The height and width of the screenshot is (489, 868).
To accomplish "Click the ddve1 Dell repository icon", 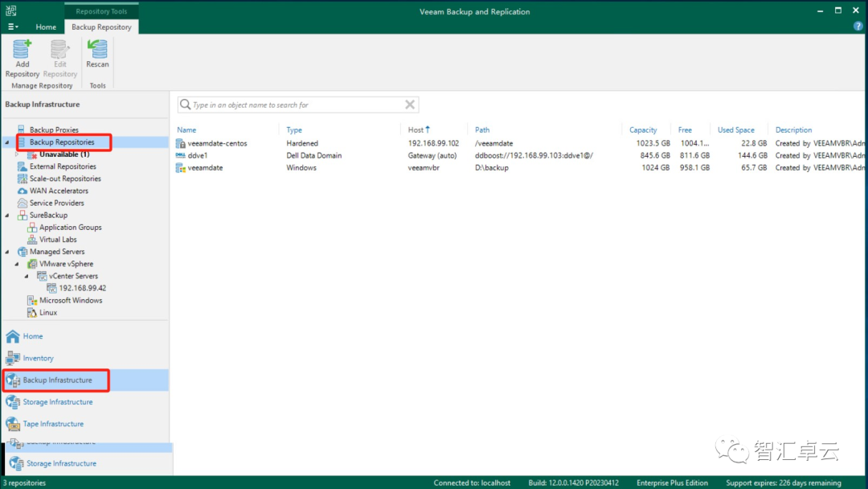I will (181, 155).
